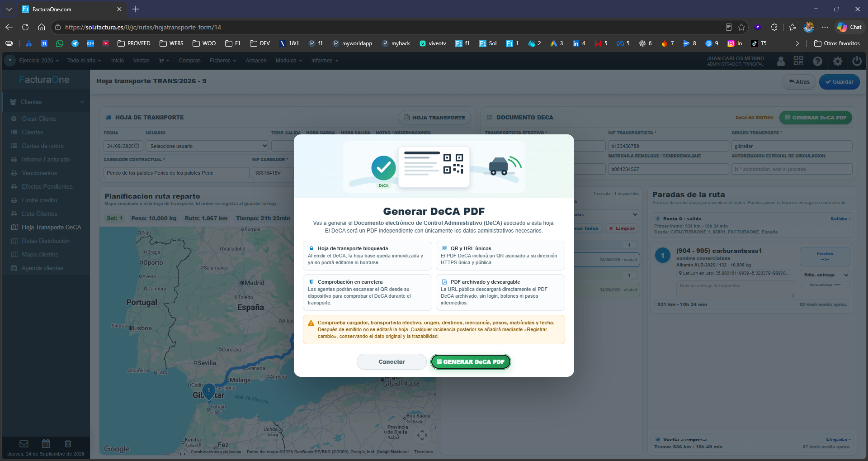Open the calendar icon in sidebar footer
Screen dimensions: 868x461
[x=46, y=443]
